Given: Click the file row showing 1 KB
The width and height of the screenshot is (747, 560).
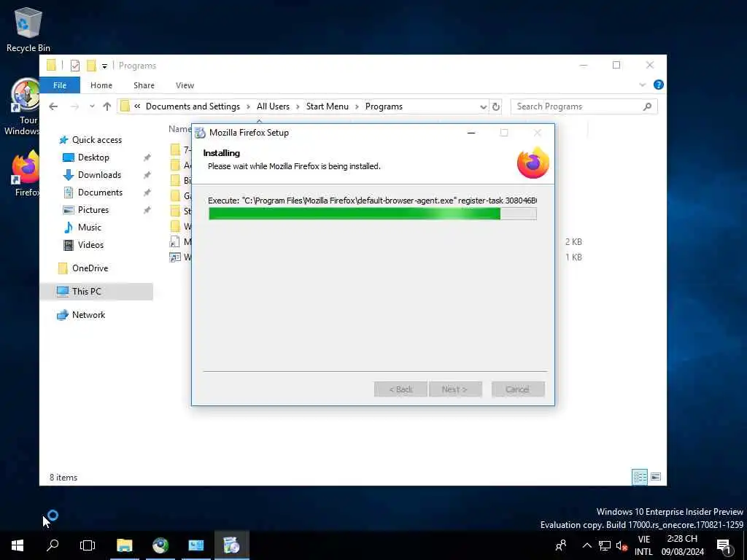Looking at the screenshot, I should pyautogui.click(x=376, y=257).
